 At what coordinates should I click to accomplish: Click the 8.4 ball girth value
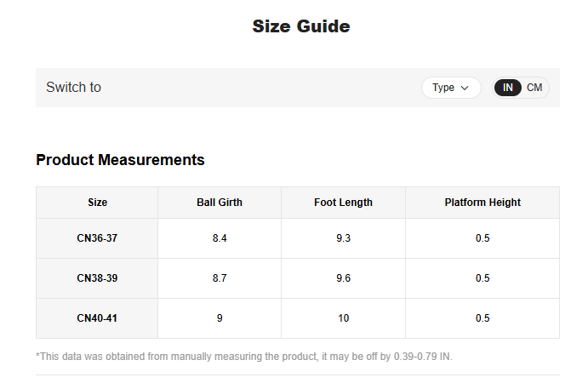(x=220, y=238)
